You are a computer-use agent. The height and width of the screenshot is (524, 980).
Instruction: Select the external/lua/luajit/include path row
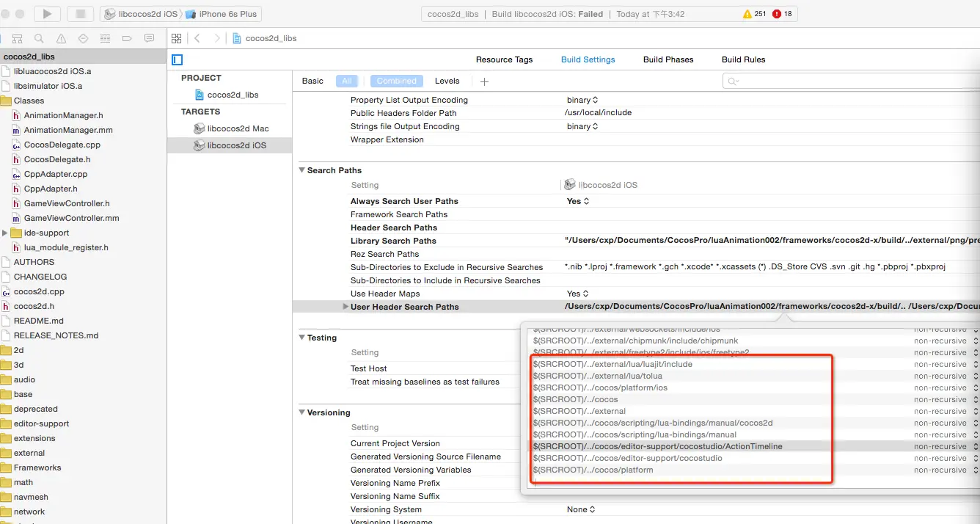coord(754,364)
